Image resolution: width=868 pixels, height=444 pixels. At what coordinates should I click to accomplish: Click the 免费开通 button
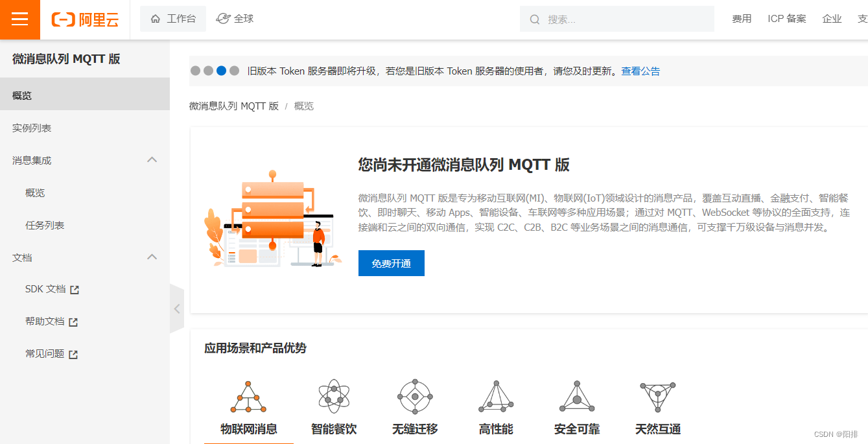click(391, 263)
